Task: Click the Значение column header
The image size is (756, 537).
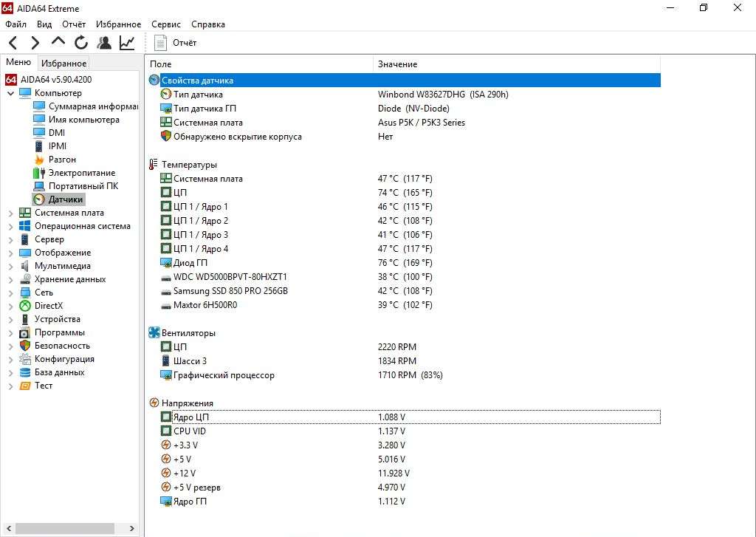Action: point(517,64)
